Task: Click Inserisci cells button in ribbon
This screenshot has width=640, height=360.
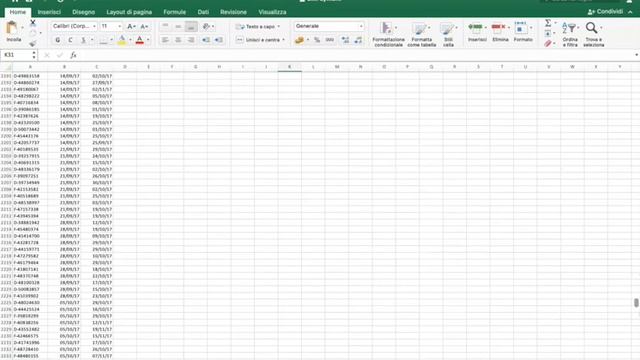Action: 477,33
